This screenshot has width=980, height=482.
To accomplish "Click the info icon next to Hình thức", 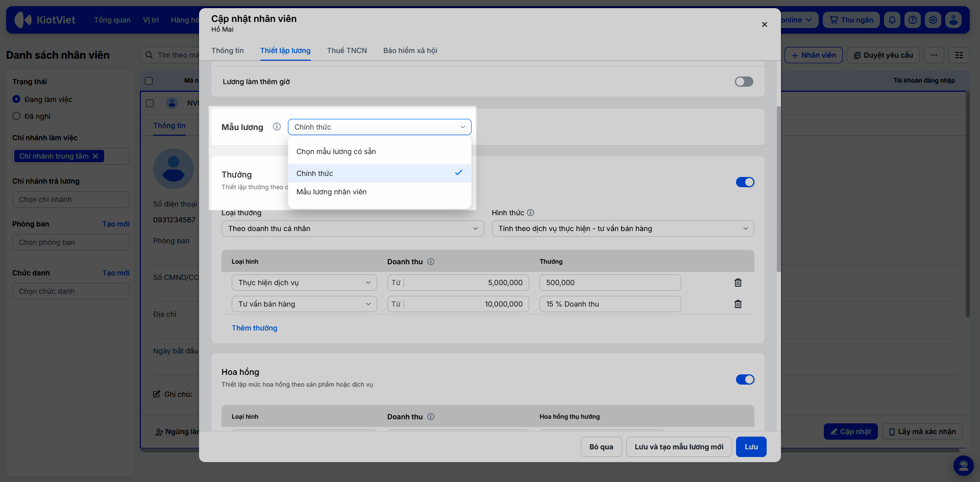I will point(530,213).
